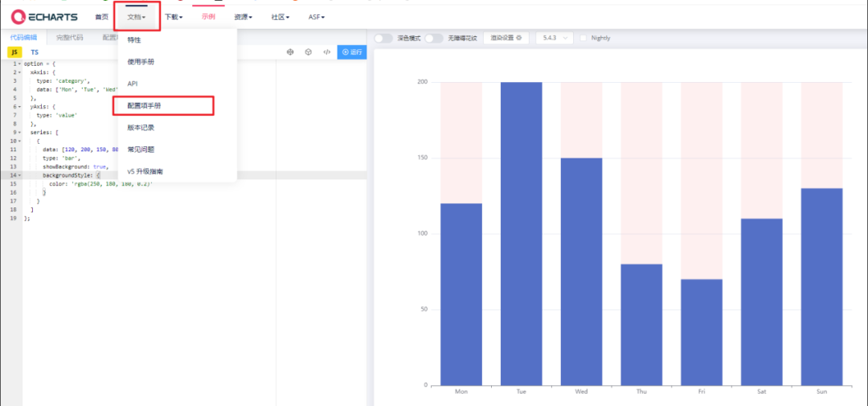Click the Wed bar in chart
Screen dimensions: 868x406
pyautogui.click(x=581, y=272)
